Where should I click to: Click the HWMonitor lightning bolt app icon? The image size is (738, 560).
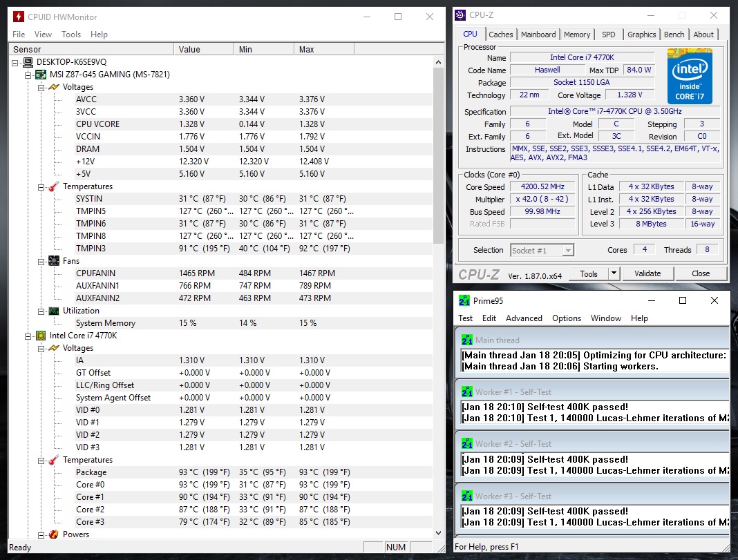19,17
